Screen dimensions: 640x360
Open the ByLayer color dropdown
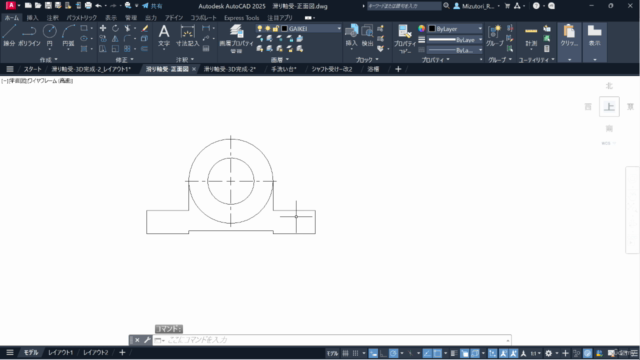(x=480, y=29)
